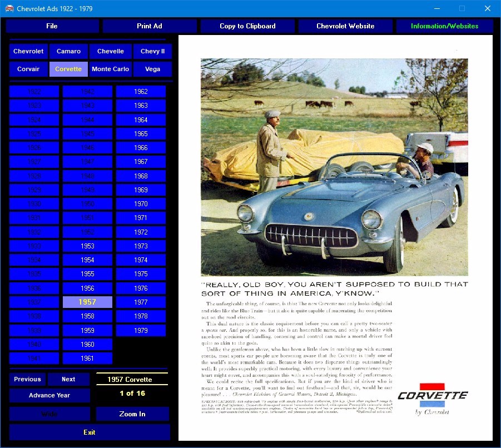The image size is (501, 448).
Task: Choose year 1969
Action: point(141,190)
